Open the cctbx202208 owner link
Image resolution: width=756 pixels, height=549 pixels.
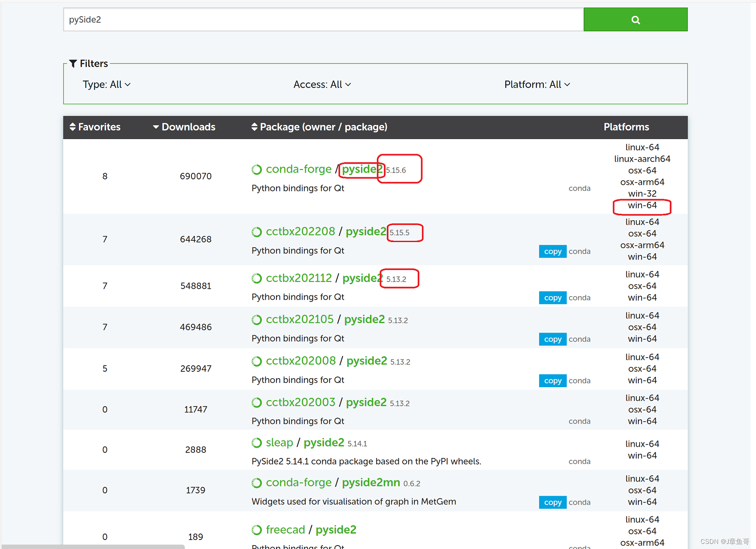coord(301,231)
